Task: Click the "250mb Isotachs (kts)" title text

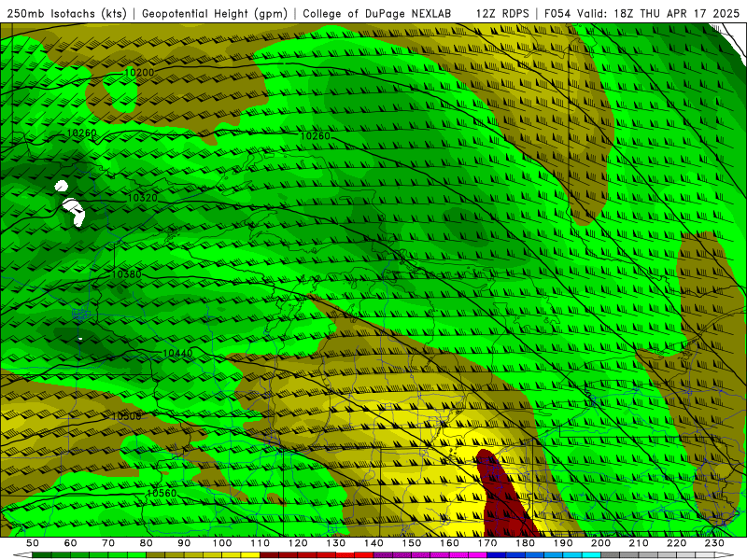Action: click(x=66, y=13)
